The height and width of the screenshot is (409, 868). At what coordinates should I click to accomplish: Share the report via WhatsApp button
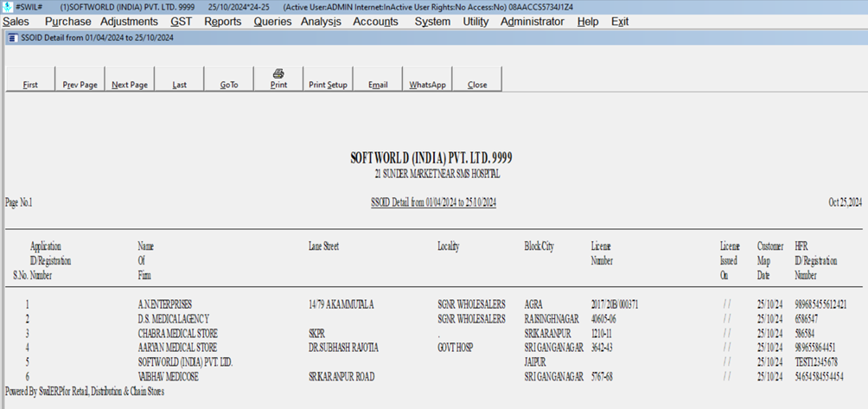(x=427, y=79)
